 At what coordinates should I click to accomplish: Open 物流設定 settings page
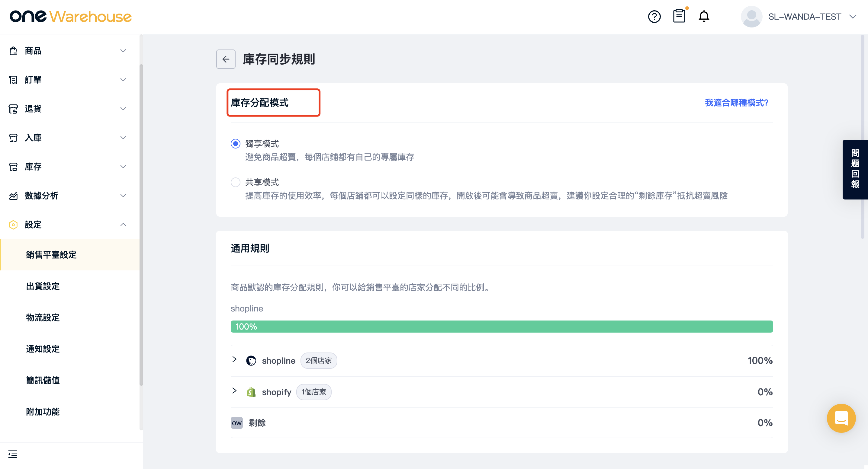click(43, 317)
